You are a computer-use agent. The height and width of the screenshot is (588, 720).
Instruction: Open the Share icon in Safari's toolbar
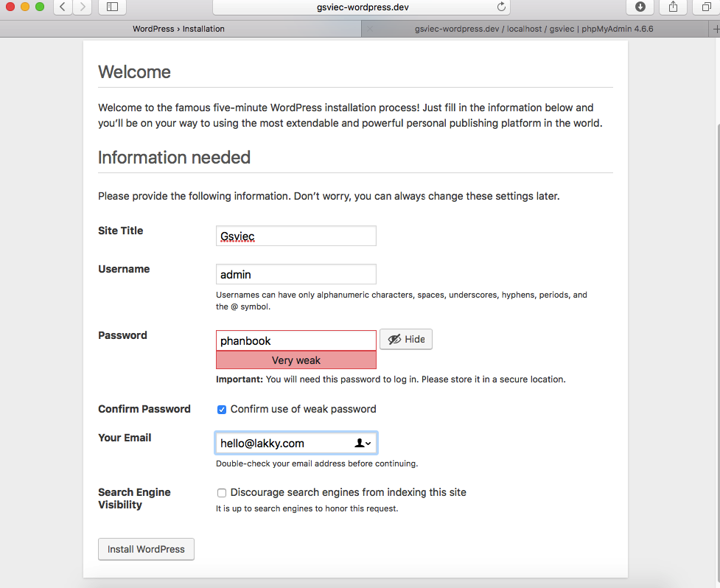click(673, 7)
